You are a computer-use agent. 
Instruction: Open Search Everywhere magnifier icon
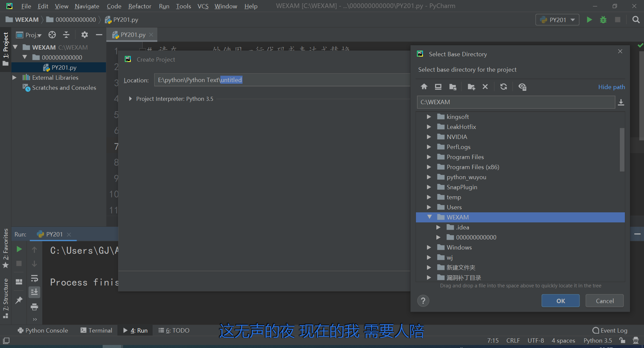(636, 20)
